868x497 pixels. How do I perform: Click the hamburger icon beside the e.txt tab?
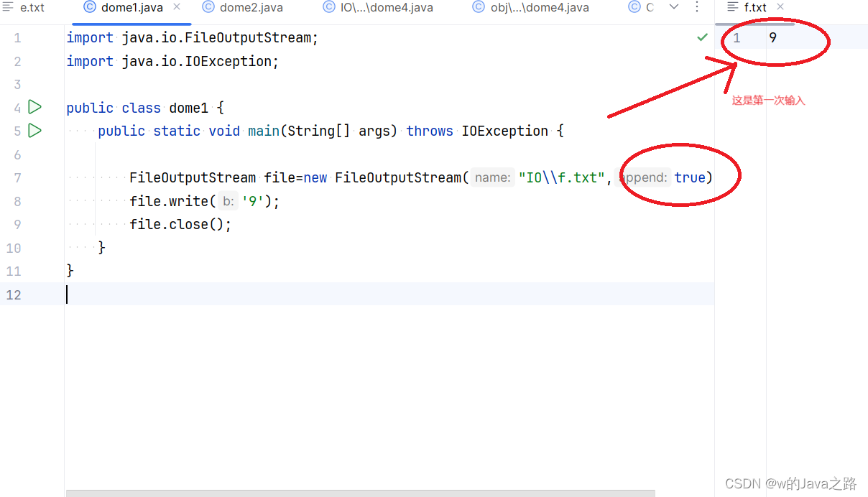(x=7, y=8)
